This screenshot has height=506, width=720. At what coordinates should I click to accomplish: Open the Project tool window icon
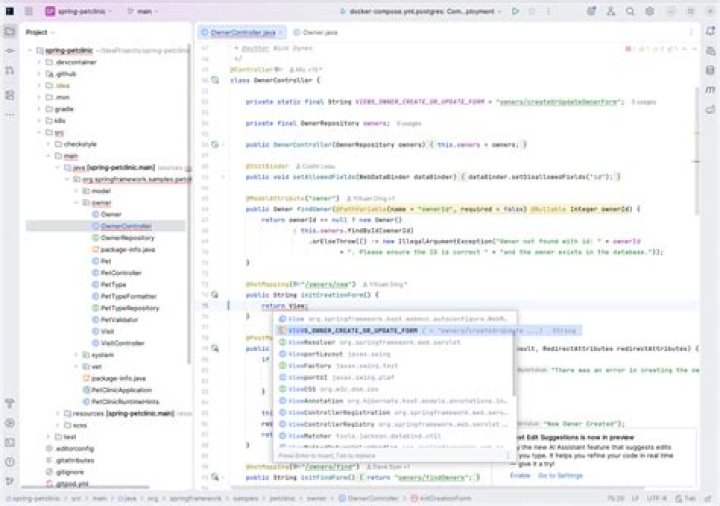pyautogui.click(x=10, y=32)
